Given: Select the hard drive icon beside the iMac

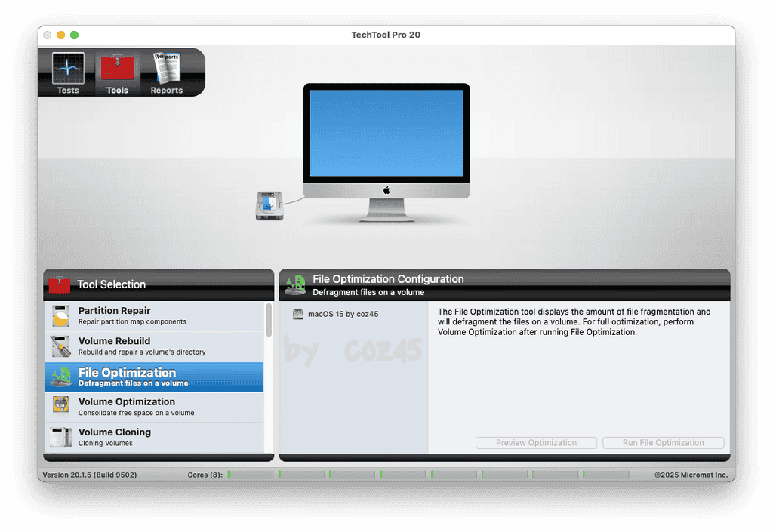Looking at the screenshot, I should click(269, 205).
